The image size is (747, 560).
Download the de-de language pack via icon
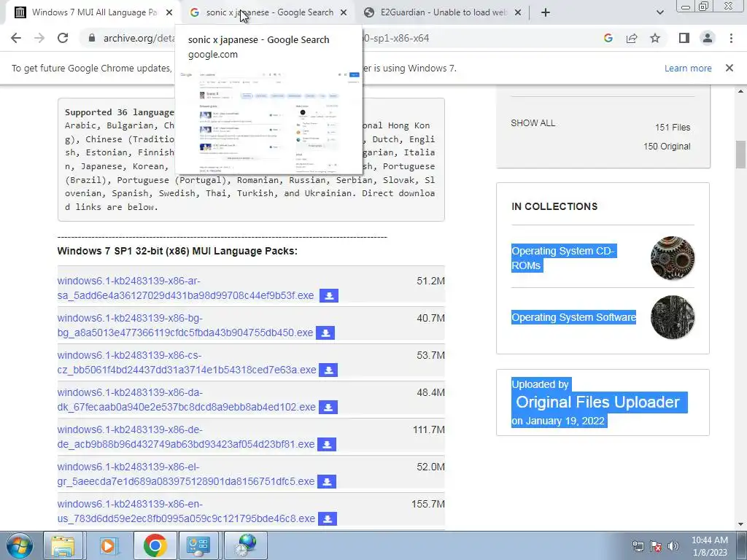point(327,444)
